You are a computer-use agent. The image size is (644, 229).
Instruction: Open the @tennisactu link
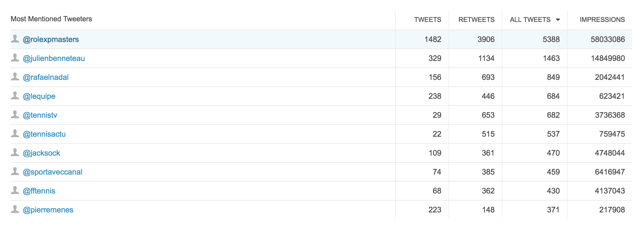coord(44,134)
